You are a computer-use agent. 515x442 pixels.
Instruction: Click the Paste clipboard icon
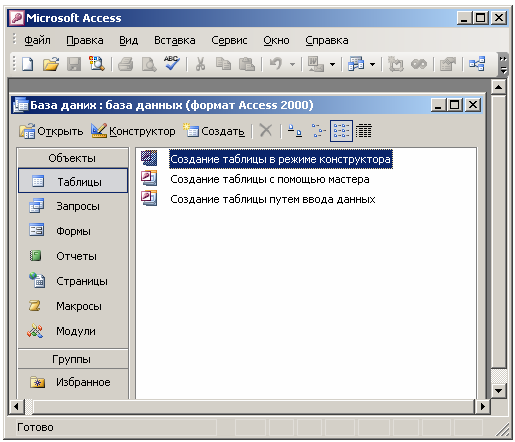(x=247, y=64)
